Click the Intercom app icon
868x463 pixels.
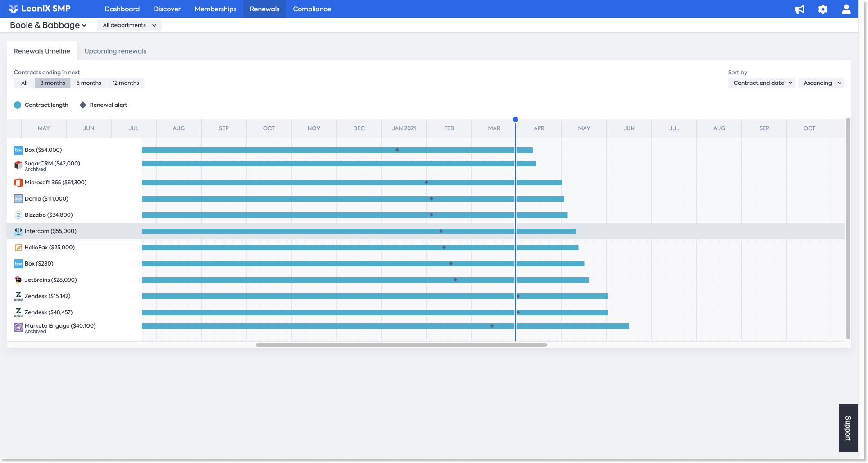tap(18, 231)
